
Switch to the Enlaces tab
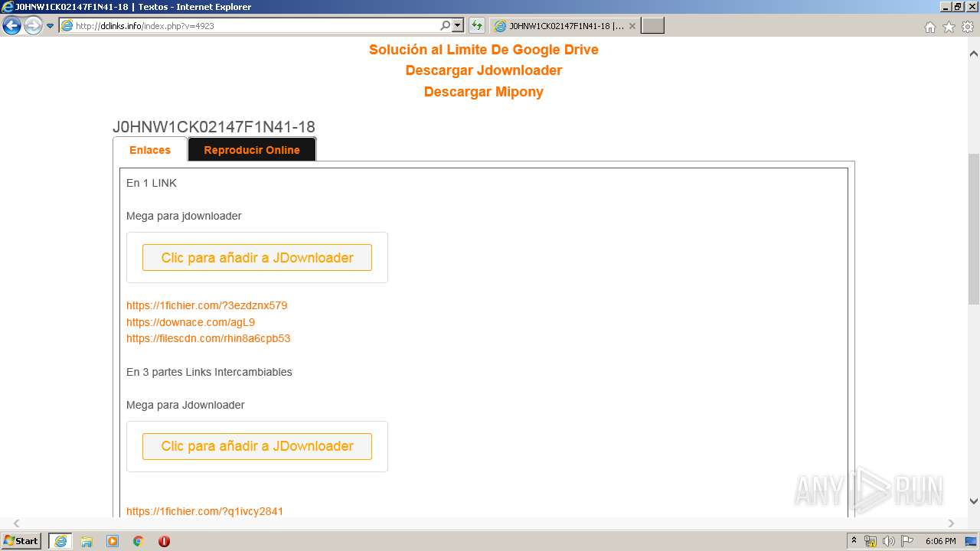click(x=150, y=150)
